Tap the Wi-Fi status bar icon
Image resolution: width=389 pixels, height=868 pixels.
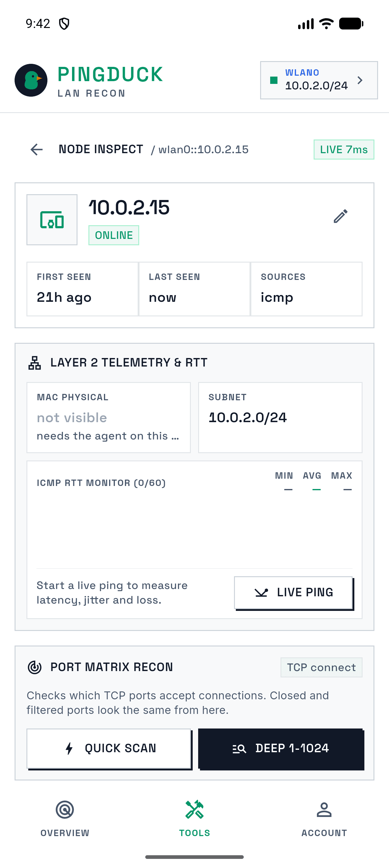(326, 24)
